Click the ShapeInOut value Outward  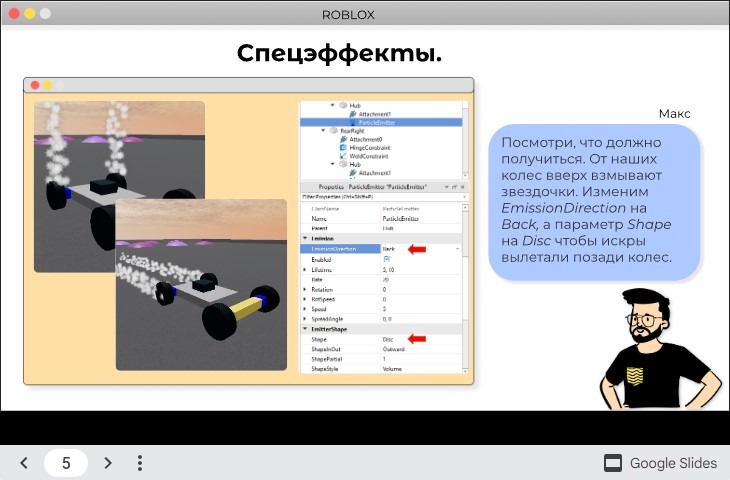tap(393, 349)
